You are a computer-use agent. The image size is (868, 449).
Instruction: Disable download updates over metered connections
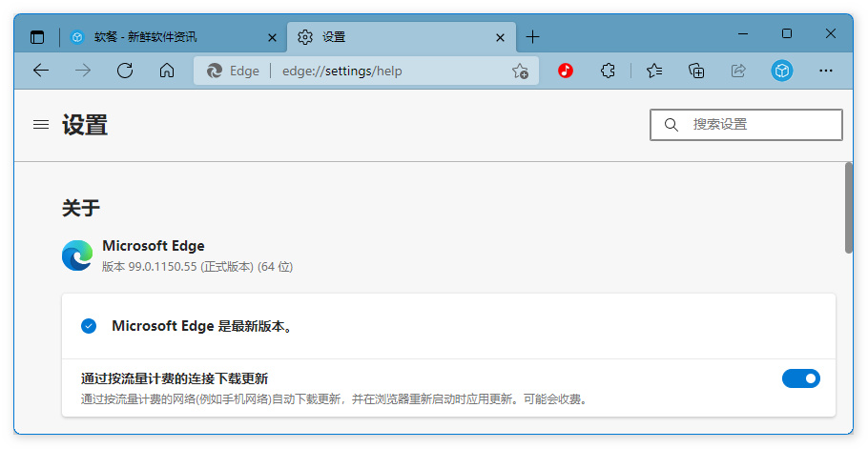tap(800, 378)
